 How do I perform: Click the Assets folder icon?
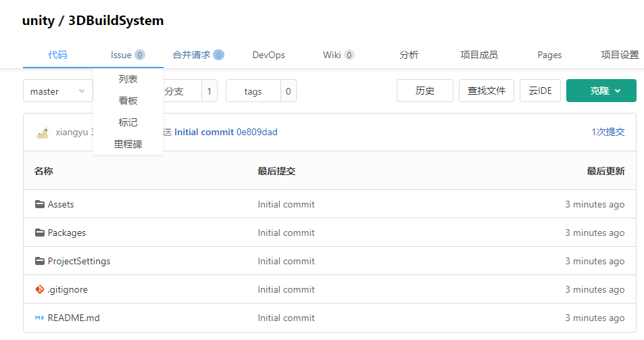coord(39,204)
